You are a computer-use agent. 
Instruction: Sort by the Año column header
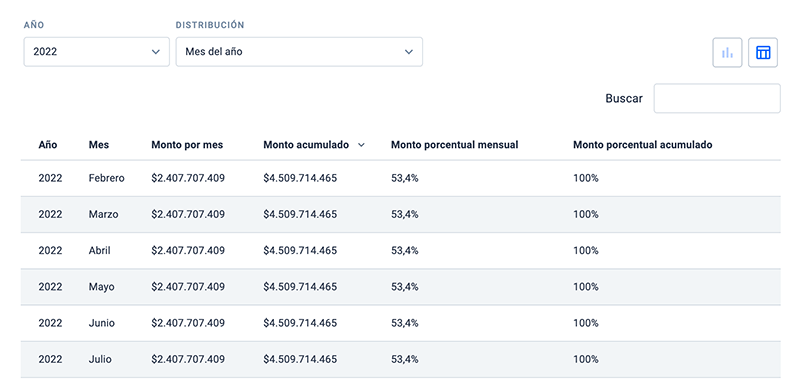click(x=47, y=145)
